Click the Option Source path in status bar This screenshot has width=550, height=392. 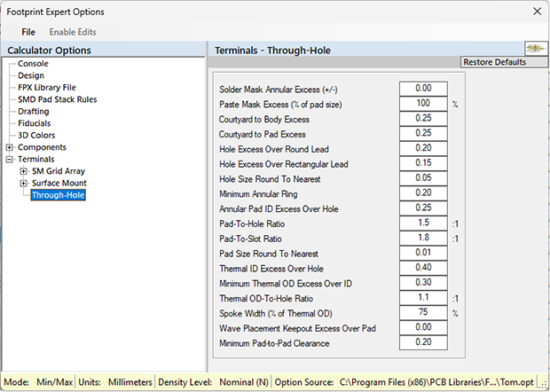(441, 382)
